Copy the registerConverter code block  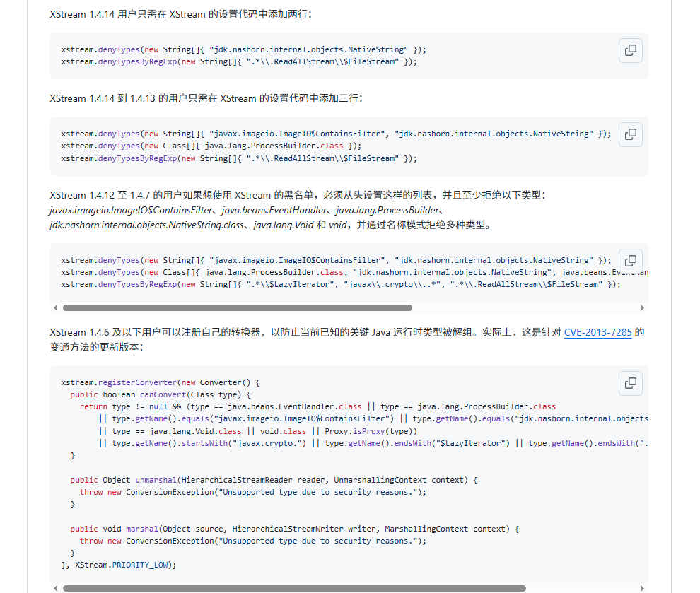(631, 383)
